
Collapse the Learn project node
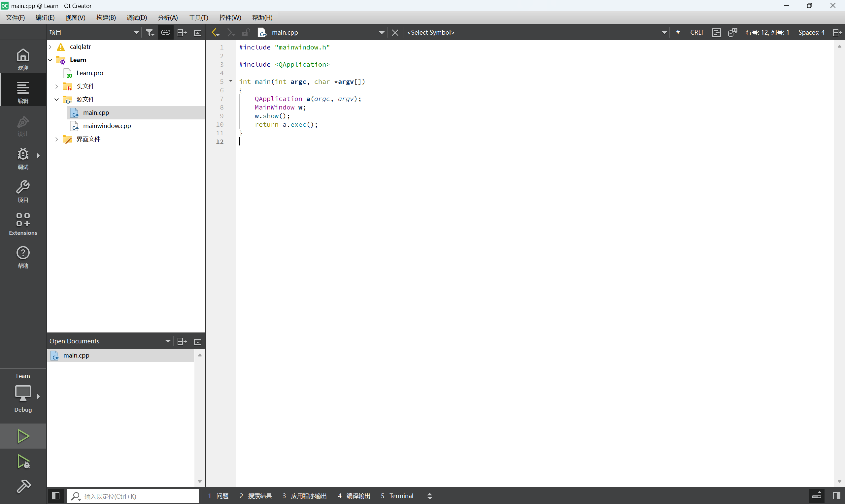click(x=50, y=60)
